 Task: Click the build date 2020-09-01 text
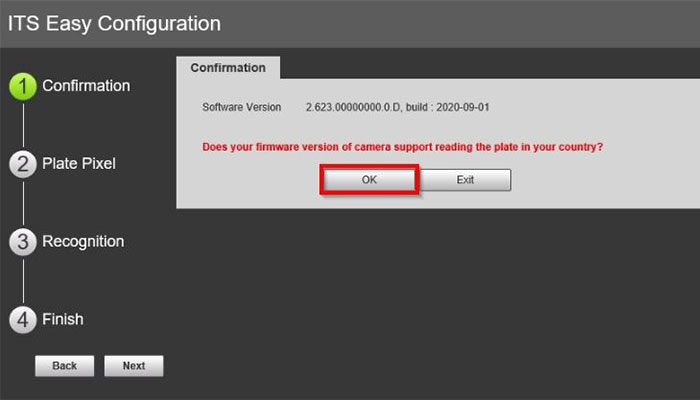point(462,107)
